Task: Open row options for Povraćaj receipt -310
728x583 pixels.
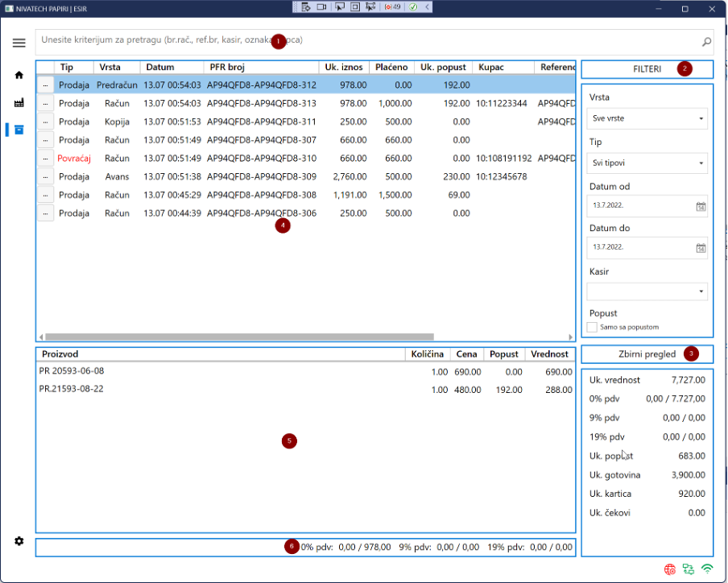Action: coord(45,159)
